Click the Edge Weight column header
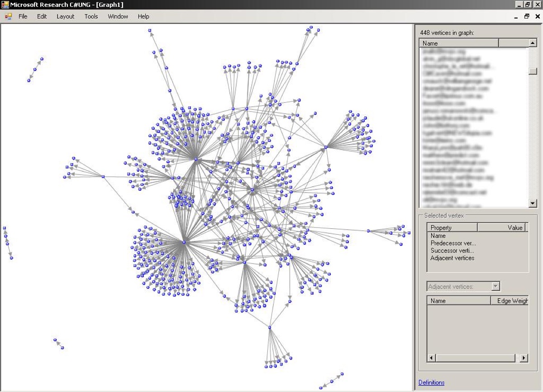 (510, 301)
